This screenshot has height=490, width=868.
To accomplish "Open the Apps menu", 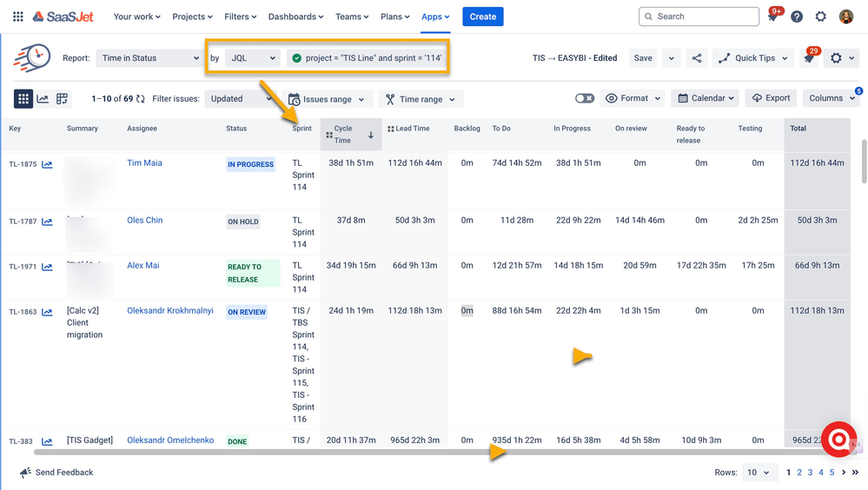I will pos(435,17).
